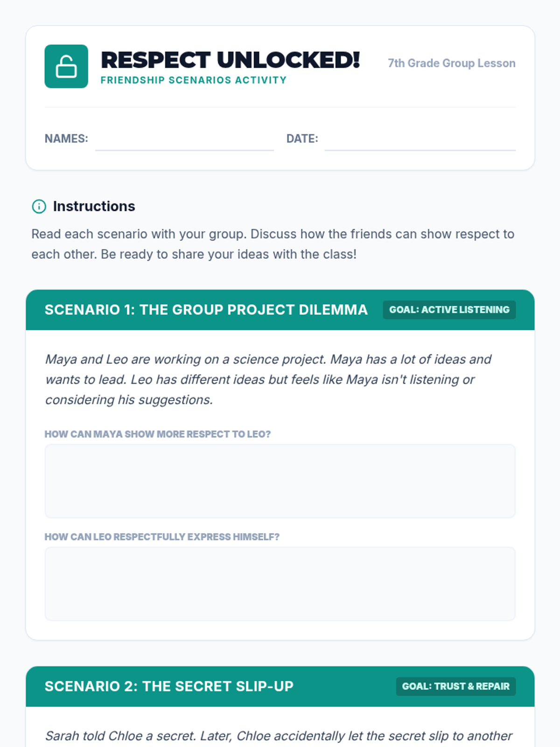The image size is (560, 747).
Task: Click the Sarah and Chloe secret scenario text
Action: pos(279,736)
